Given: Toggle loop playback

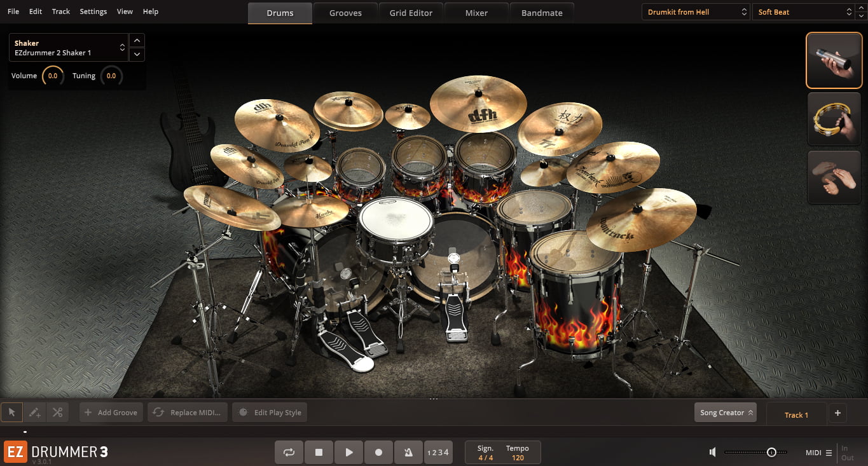Looking at the screenshot, I should 289,452.
